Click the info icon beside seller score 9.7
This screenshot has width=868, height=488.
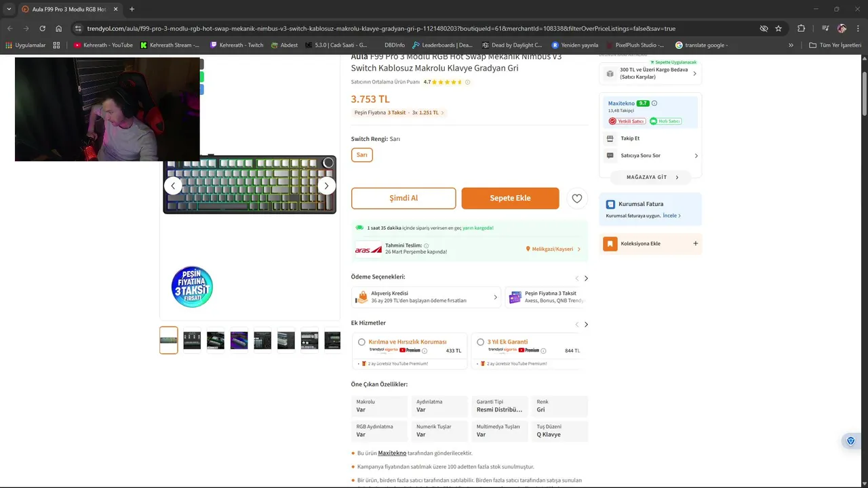(654, 103)
